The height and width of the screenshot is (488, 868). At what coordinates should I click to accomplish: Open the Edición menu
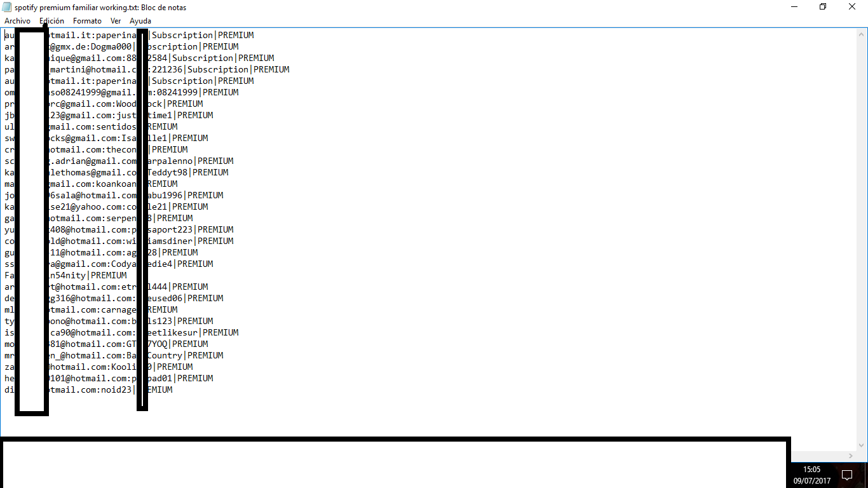[x=51, y=21]
